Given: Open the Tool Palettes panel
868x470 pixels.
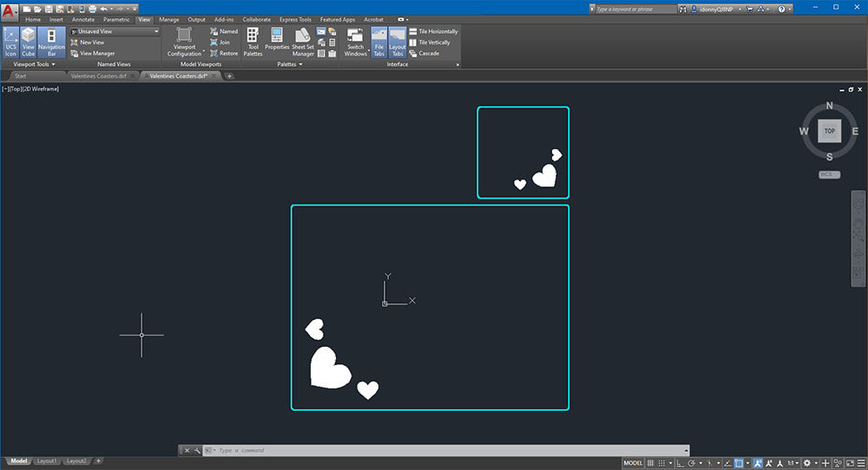Looking at the screenshot, I should point(253,42).
